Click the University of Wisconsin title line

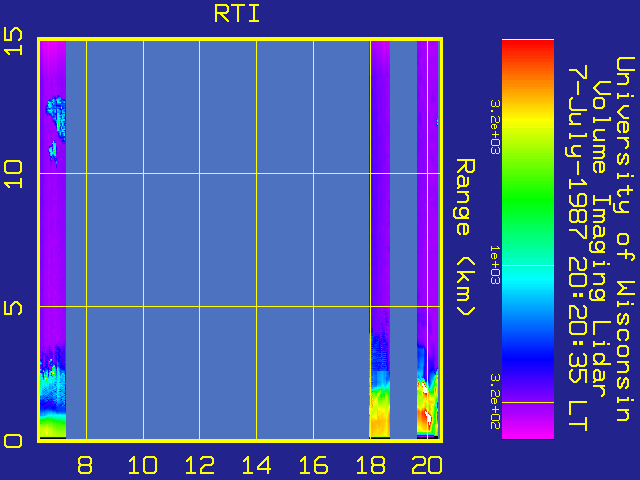click(625, 239)
